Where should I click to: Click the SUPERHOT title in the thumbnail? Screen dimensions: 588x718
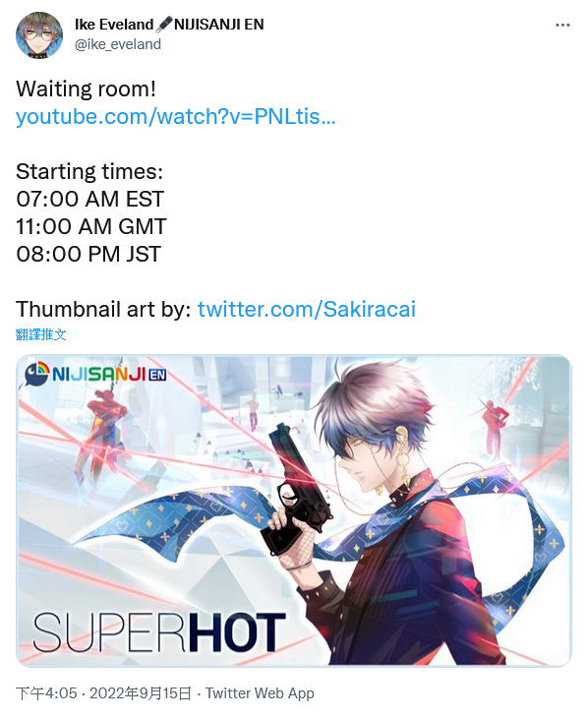pyautogui.click(x=159, y=632)
